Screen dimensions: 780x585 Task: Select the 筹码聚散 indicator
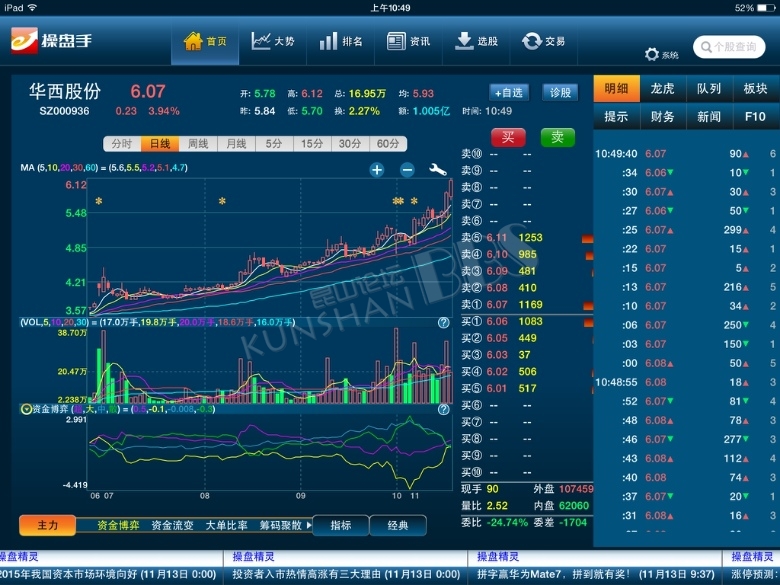[x=281, y=525]
